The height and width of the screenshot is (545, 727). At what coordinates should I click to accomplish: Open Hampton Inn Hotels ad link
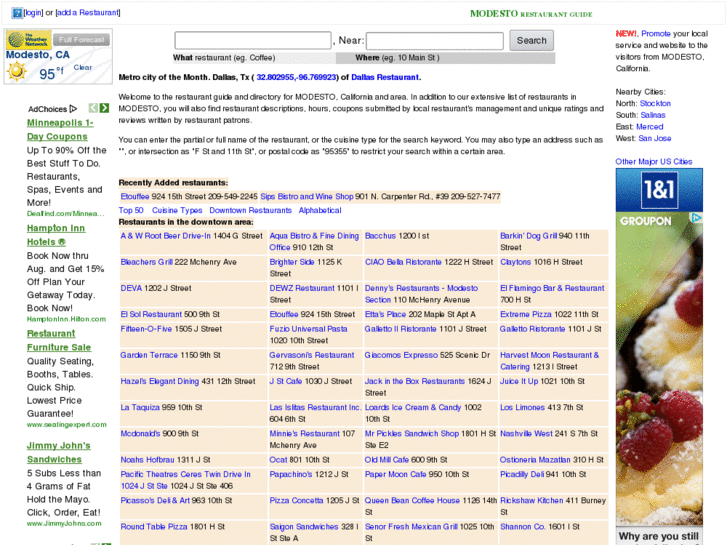click(x=56, y=235)
